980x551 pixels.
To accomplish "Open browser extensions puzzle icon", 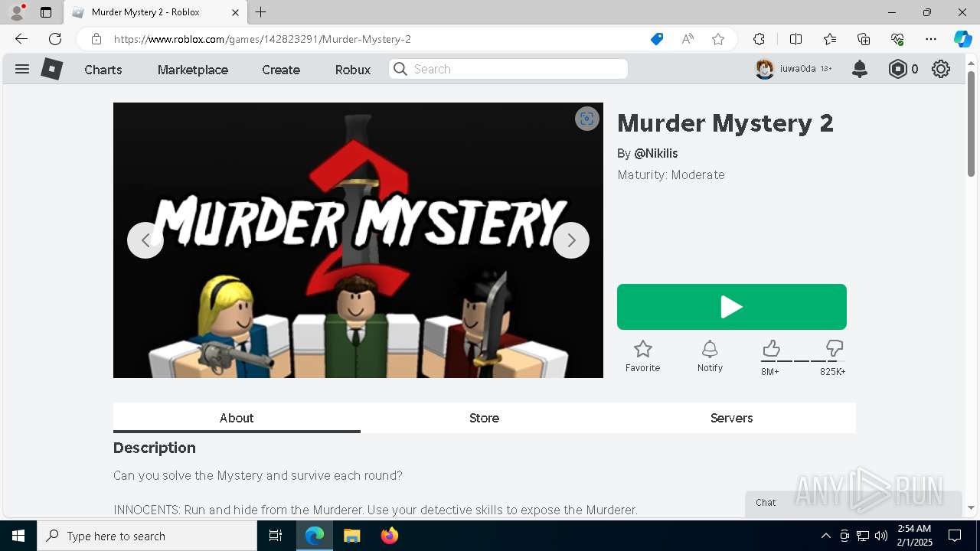I will click(x=759, y=39).
